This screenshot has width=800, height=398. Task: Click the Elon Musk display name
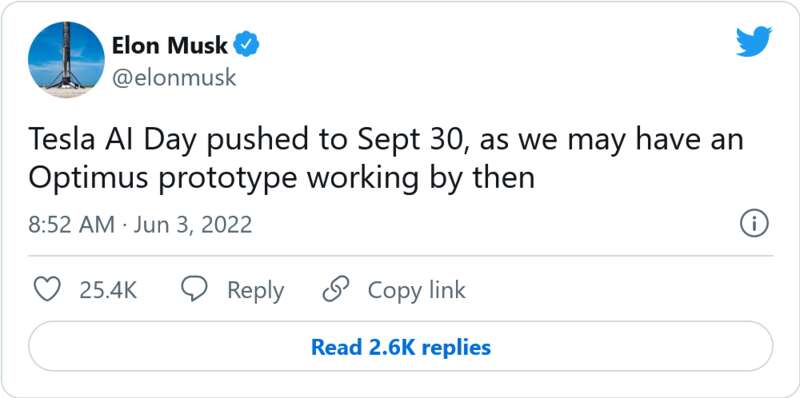169,46
